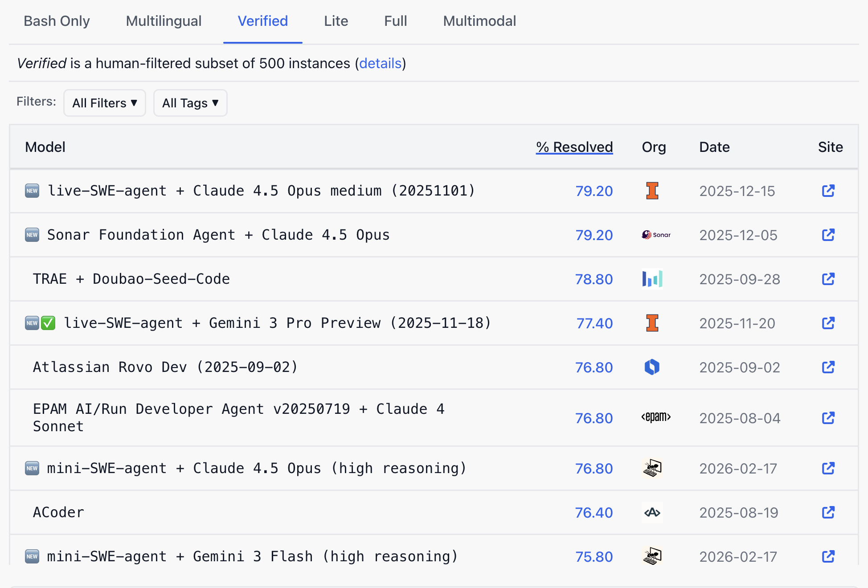
Task: Follow the details hyperlink
Action: 380,63
